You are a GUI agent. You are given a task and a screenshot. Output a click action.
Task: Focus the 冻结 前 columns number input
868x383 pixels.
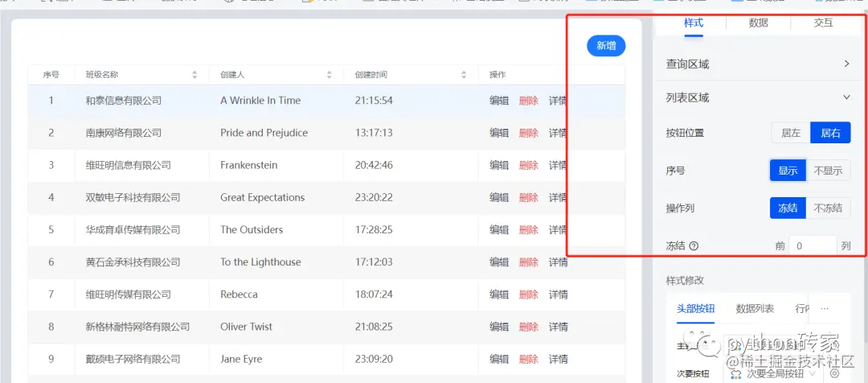pyautogui.click(x=813, y=246)
